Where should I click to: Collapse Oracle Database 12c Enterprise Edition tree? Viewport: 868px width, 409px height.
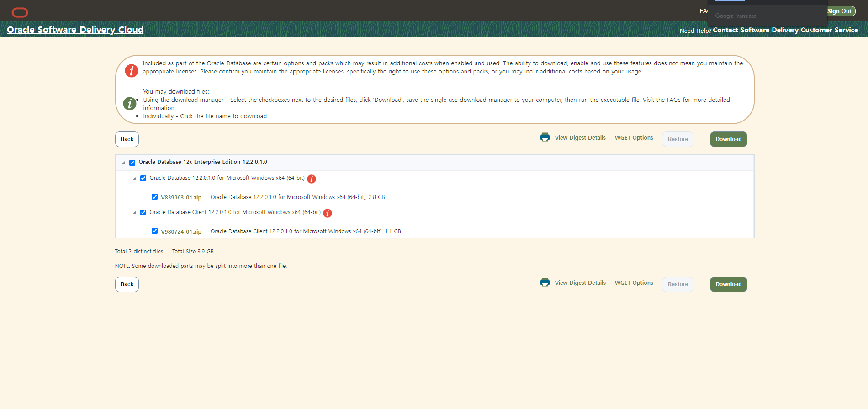point(123,163)
